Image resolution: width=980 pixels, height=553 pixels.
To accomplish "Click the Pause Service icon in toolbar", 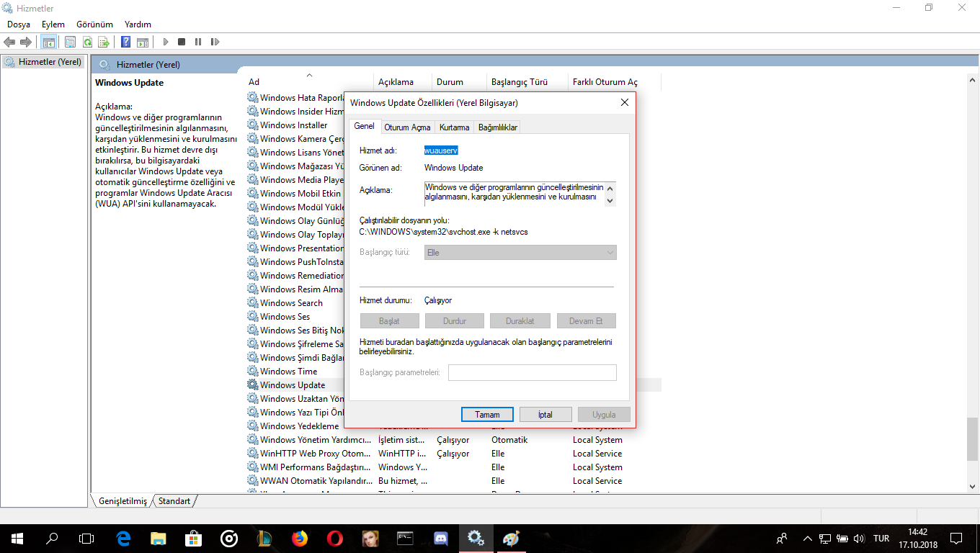I will 198,42.
